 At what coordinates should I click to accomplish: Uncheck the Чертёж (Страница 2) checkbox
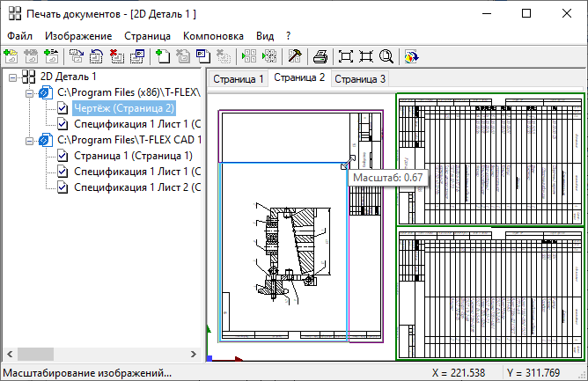62,108
